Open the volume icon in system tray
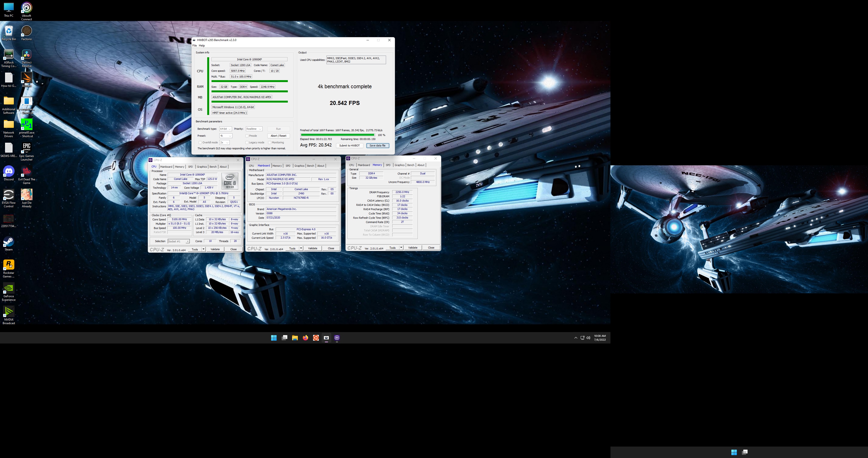The height and width of the screenshot is (458, 868). point(588,338)
